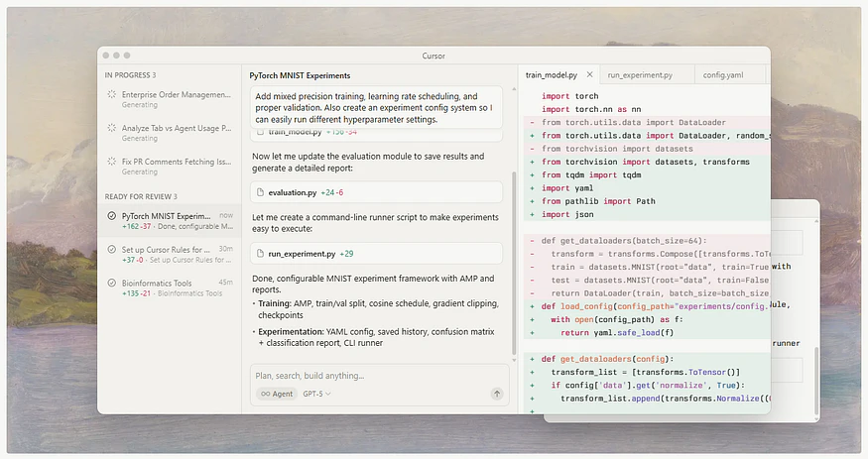Click the PyTorch MNIST Experiments chat title

click(300, 75)
